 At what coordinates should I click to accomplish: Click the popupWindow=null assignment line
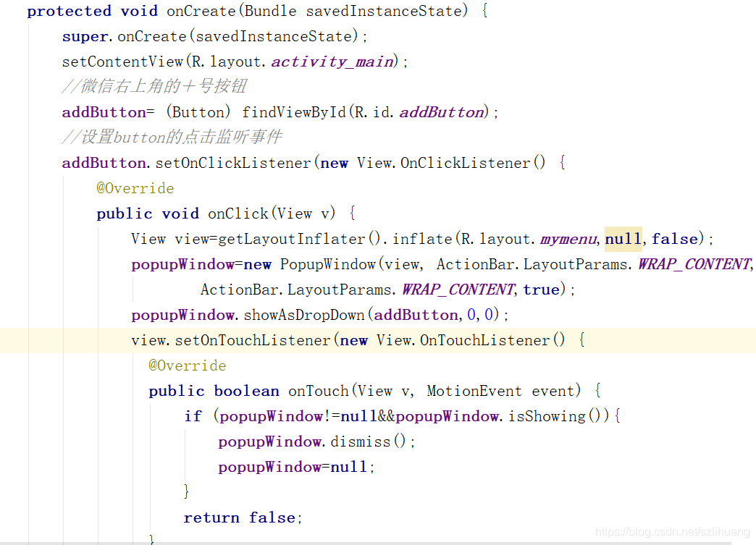296,467
